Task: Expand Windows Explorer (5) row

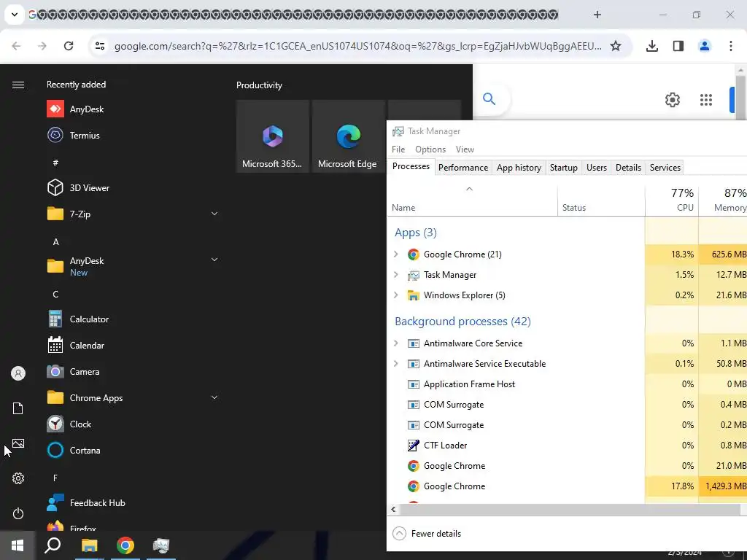Action: 395,295
